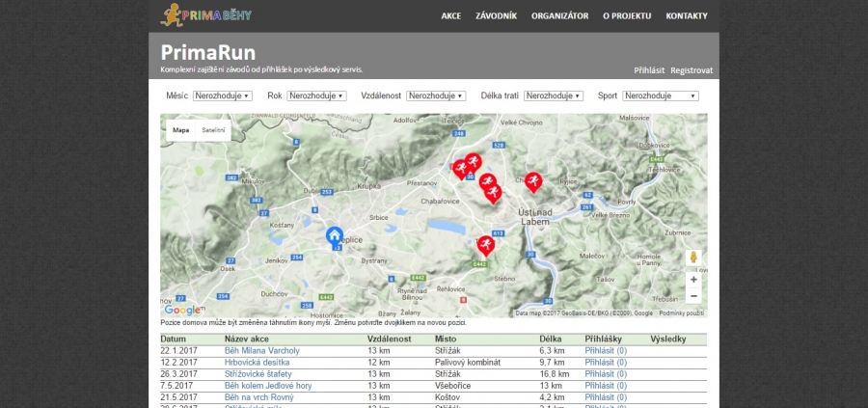Click the 6,3 km length cell
Viewport: 868px width, 408px height.
[552, 350]
